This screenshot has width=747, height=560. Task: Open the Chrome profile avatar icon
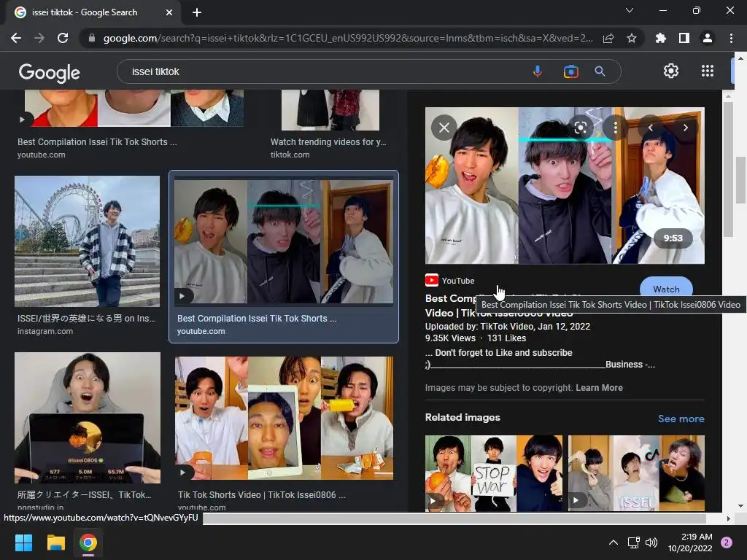(708, 38)
